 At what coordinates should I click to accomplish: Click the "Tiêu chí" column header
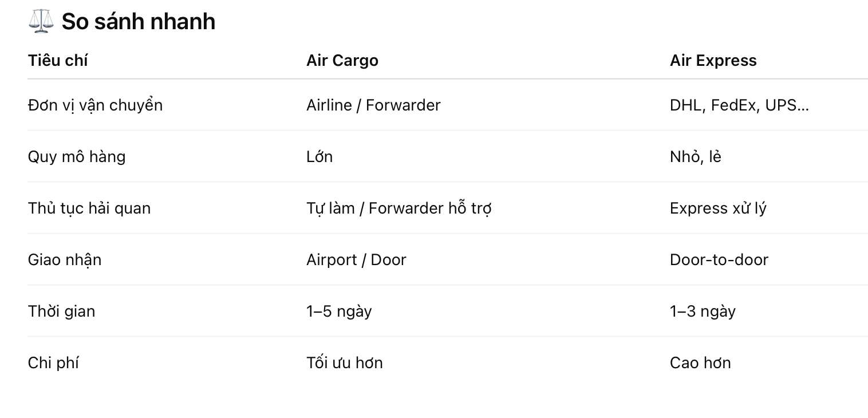tap(58, 61)
